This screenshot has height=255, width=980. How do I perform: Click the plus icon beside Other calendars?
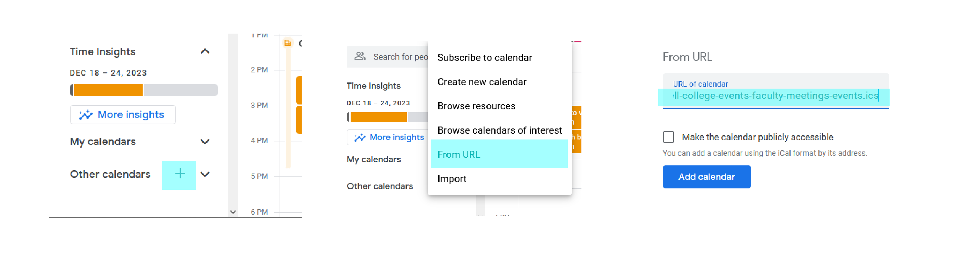point(180,174)
